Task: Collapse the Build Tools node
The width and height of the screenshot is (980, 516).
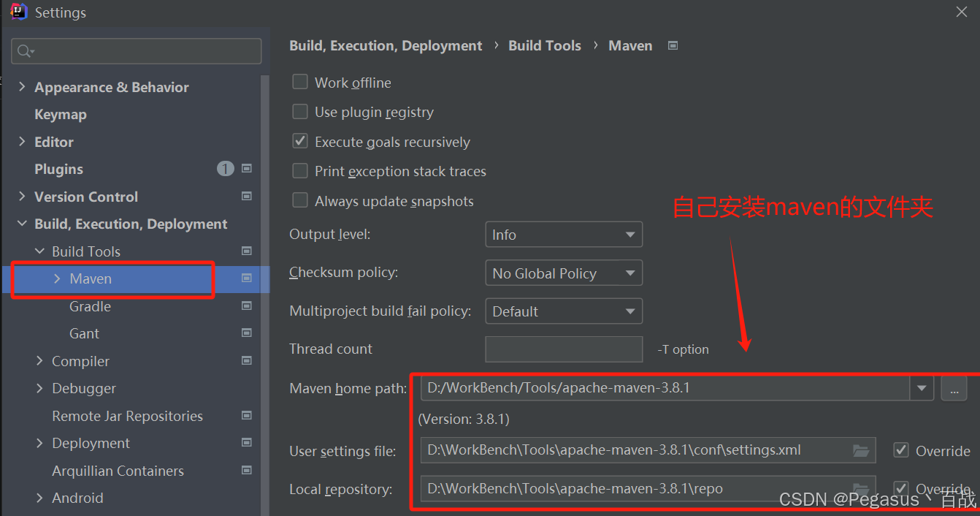Action: [39, 251]
